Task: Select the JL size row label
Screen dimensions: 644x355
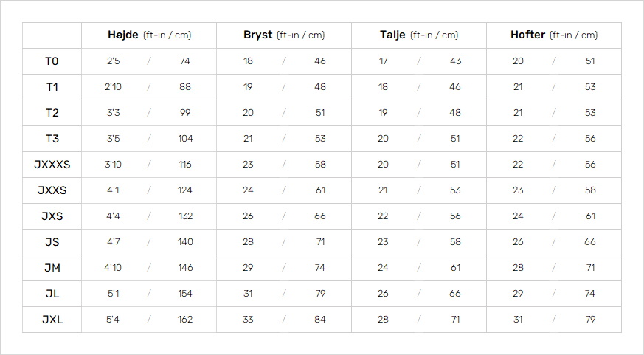Action: [52, 294]
